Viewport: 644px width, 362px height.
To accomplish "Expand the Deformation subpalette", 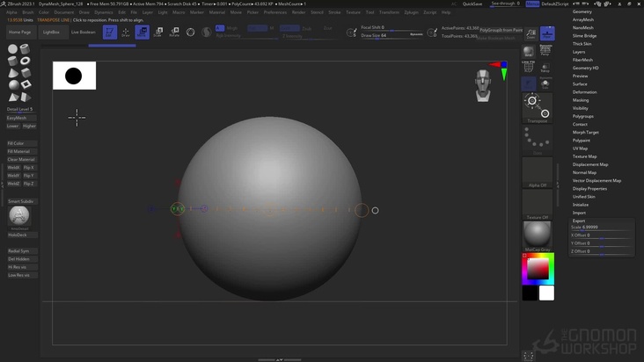I will pos(584,92).
